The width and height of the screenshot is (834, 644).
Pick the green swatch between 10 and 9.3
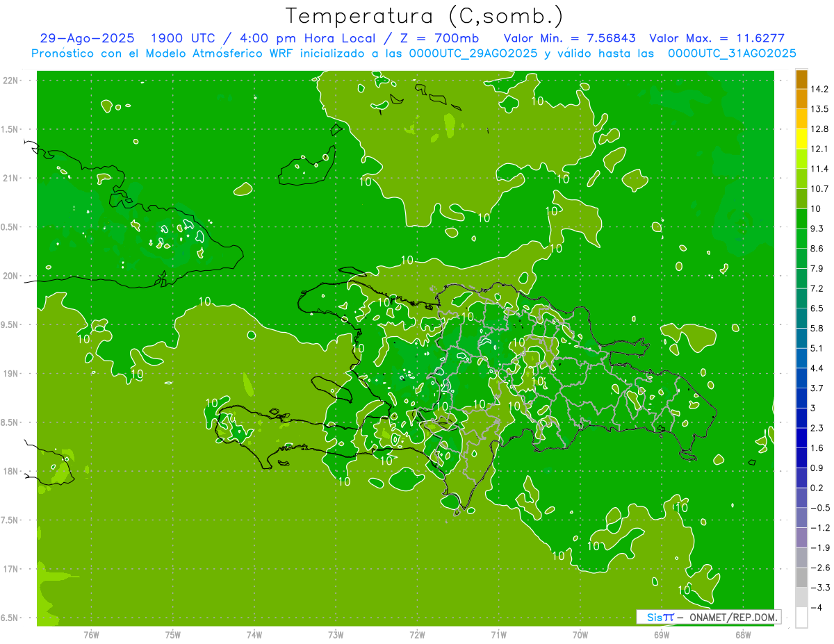point(801,219)
